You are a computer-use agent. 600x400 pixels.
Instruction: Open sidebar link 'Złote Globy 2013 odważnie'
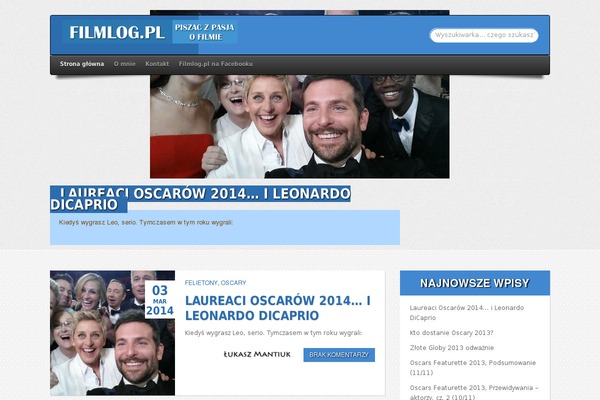452,348
